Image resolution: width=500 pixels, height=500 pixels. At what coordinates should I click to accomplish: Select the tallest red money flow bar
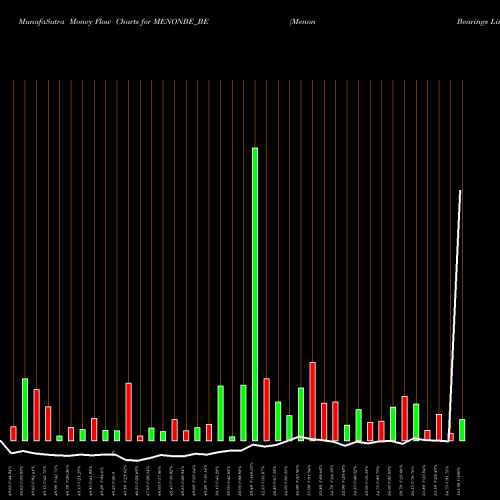point(312,401)
